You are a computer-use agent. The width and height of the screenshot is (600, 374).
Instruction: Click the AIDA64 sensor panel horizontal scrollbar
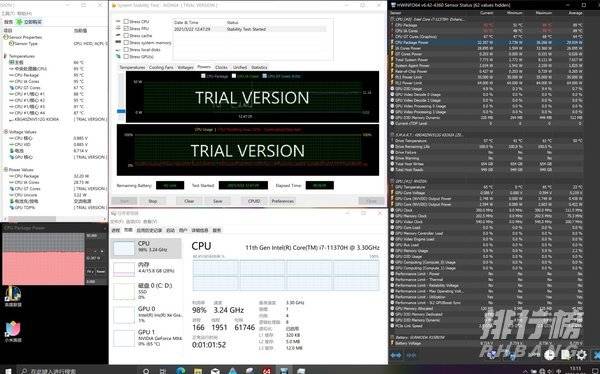(53, 219)
